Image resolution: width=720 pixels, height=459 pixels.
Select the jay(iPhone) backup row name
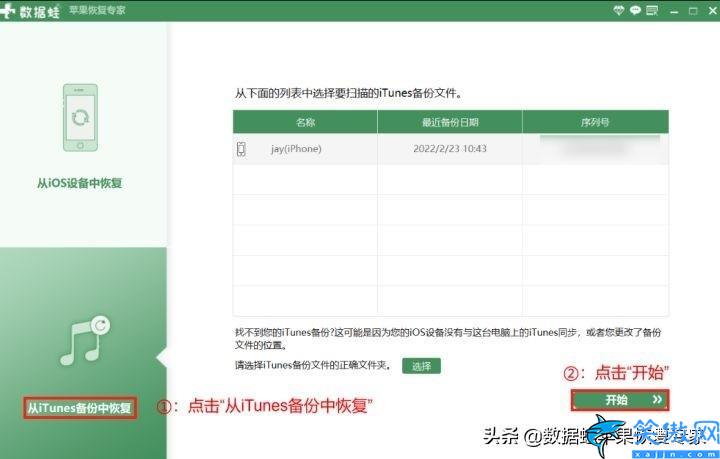click(x=296, y=149)
